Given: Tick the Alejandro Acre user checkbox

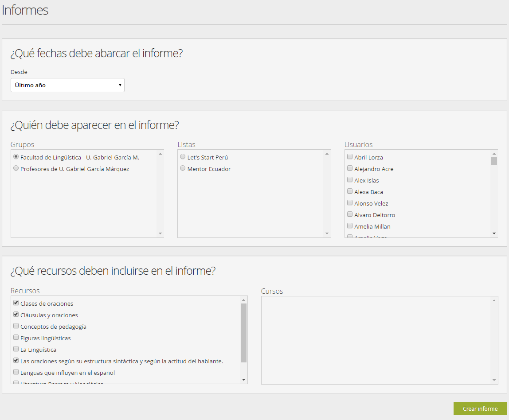Looking at the screenshot, I should click(350, 168).
